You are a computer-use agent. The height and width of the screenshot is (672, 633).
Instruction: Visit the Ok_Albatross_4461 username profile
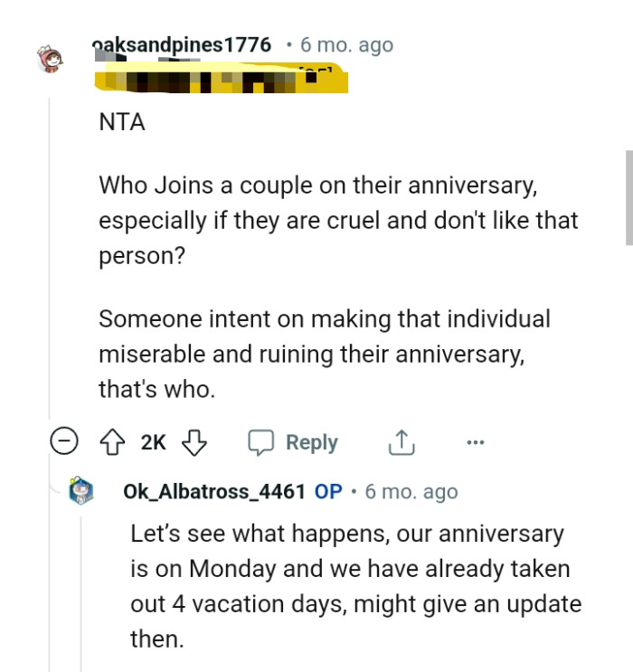[214, 492]
